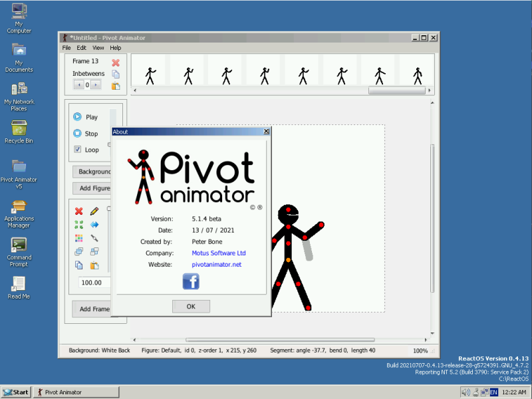Click the Start button
The height and width of the screenshot is (399, 532).
[x=15, y=392]
